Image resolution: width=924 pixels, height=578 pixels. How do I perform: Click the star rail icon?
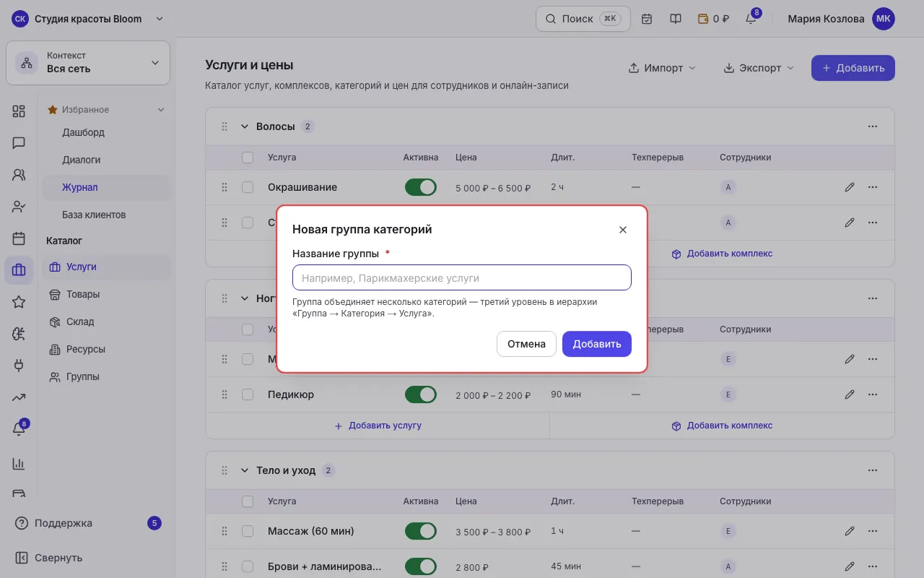(x=19, y=302)
